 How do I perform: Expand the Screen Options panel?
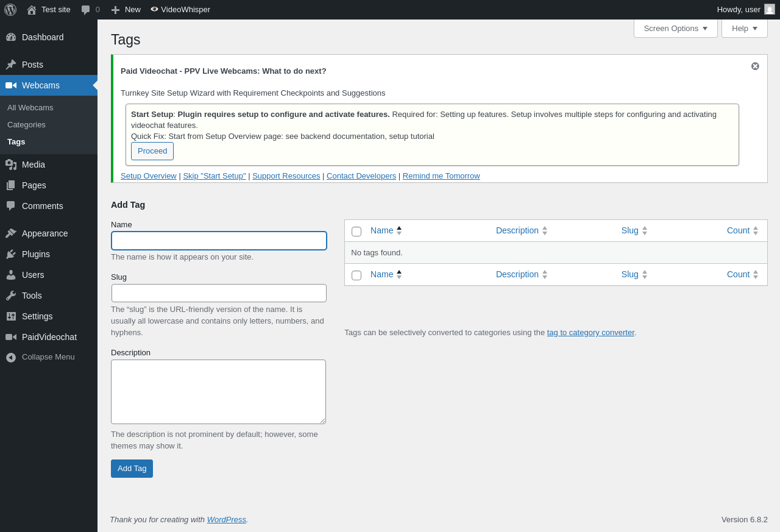(676, 28)
